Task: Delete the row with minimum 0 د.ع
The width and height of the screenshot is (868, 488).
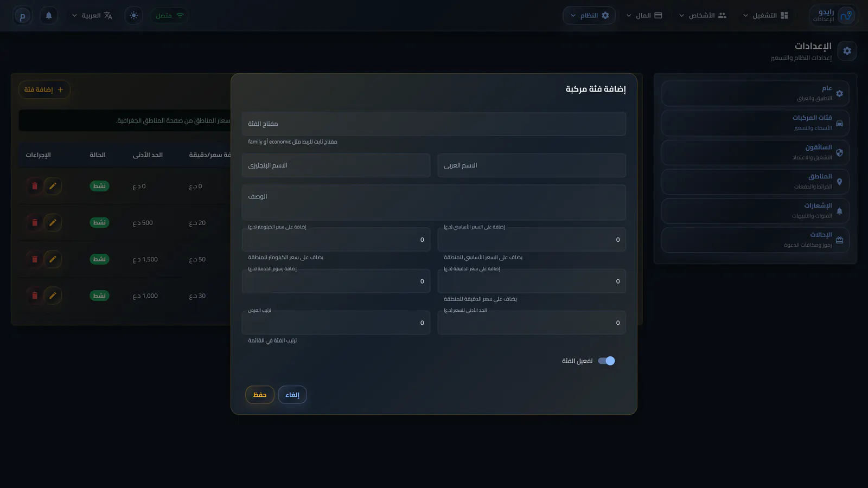Action: 35,186
